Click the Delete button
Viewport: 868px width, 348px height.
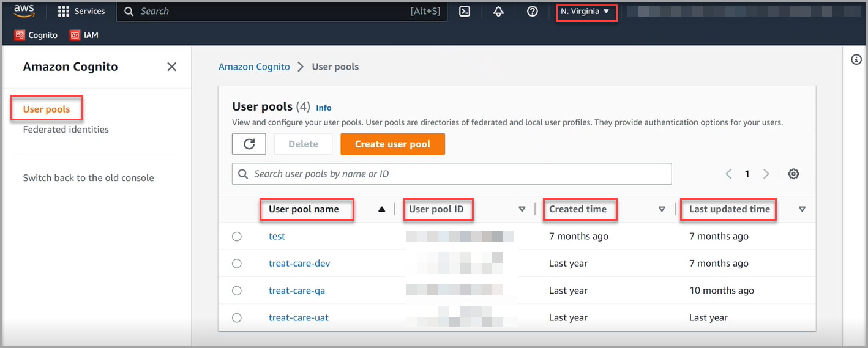click(303, 144)
